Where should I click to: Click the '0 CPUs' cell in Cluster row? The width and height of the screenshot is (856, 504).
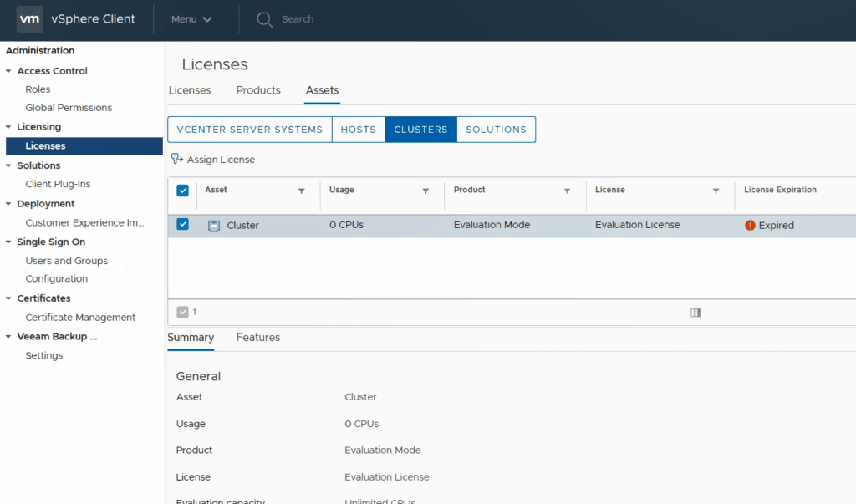point(346,225)
